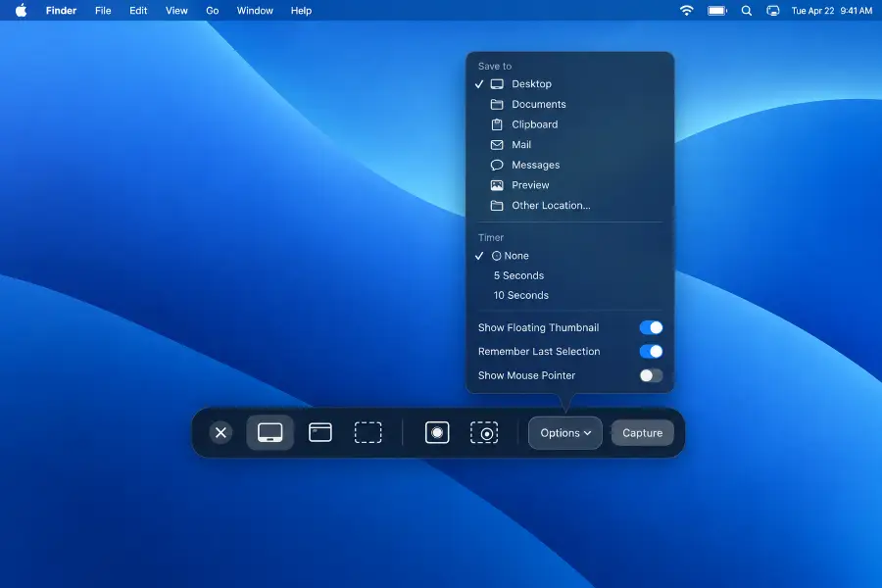Toggle Remember Last Selection switch
This screenshot has width=882, height=588.
(651, 351)
